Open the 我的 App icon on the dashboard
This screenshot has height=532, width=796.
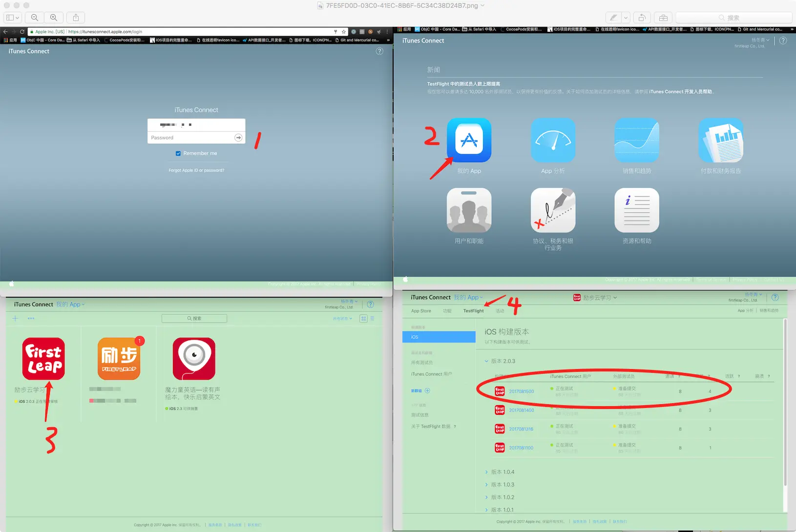pyautogui.click(x=469, y=140)
